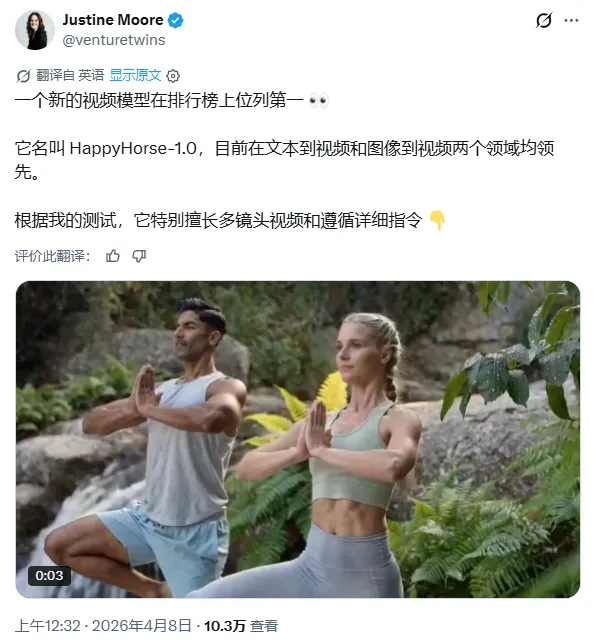View the 10.3万 查看 view count
Viewport: 596px width, 643px height.
[x=241, y=626]
